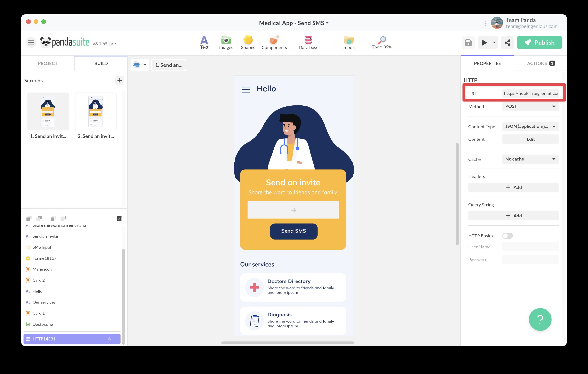Toggle HTTP Basic auth switch
The width and height of the screenshot is (588, 374).
click(507, 236)
